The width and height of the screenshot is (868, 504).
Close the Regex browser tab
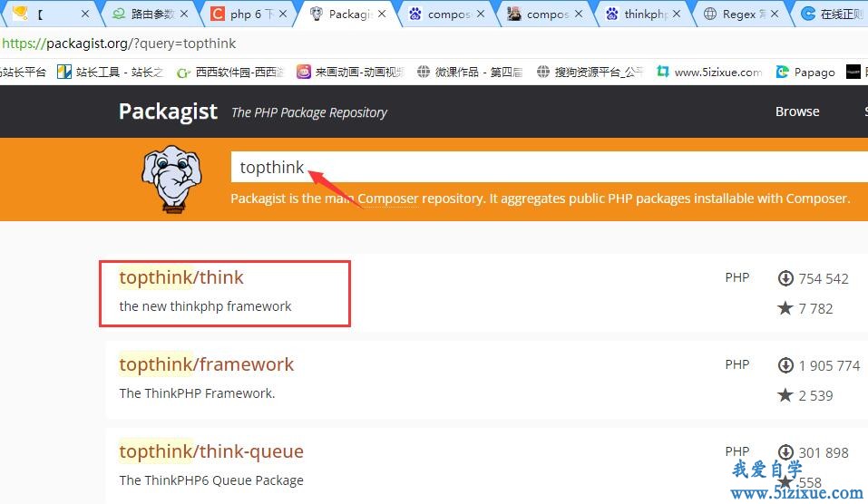tap(775, 14)
